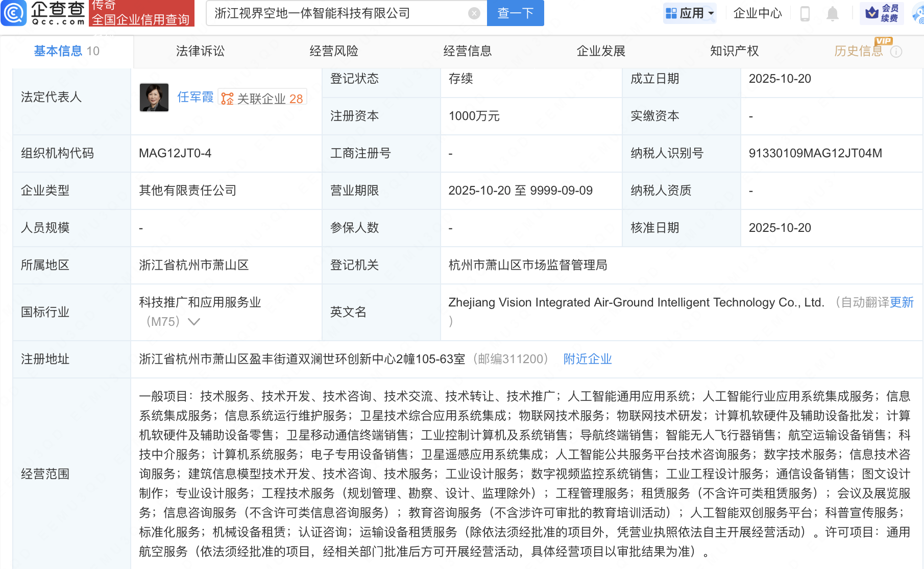Open the 应用 dropdown menu

click(690, 13)
